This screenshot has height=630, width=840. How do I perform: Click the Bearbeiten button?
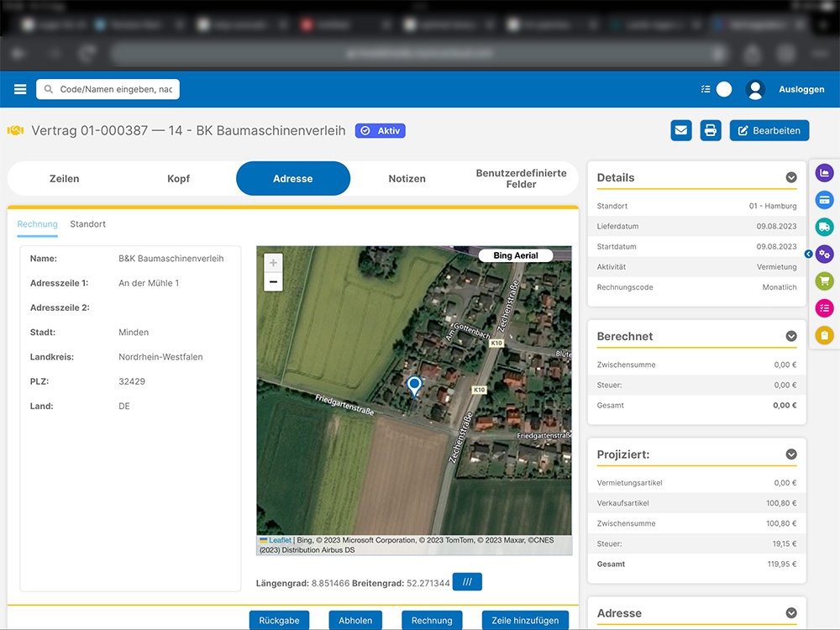(769, 130)
